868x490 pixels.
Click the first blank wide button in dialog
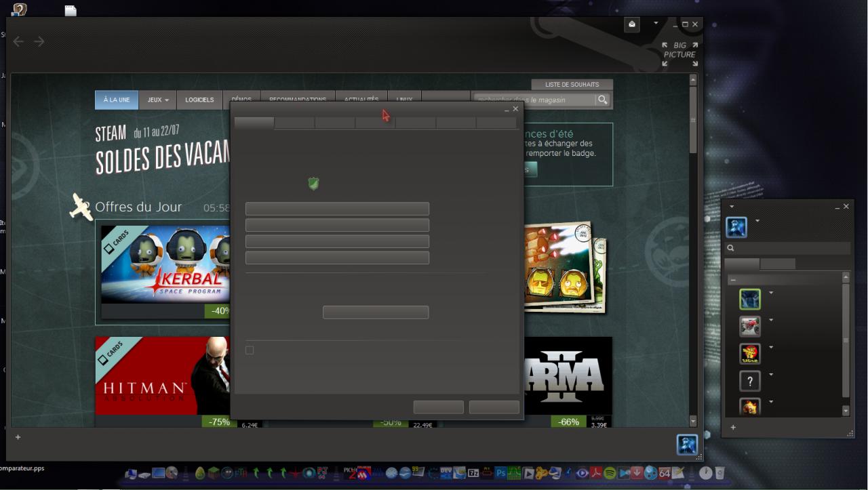pyautogui.click(x=337, y=209)
